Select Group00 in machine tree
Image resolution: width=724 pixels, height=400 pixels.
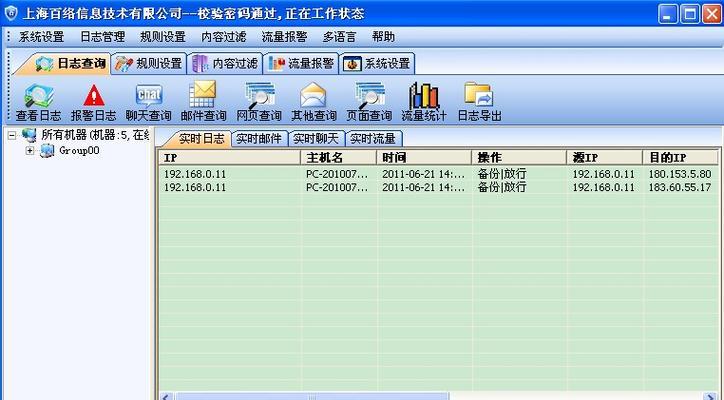coord(79,151)
